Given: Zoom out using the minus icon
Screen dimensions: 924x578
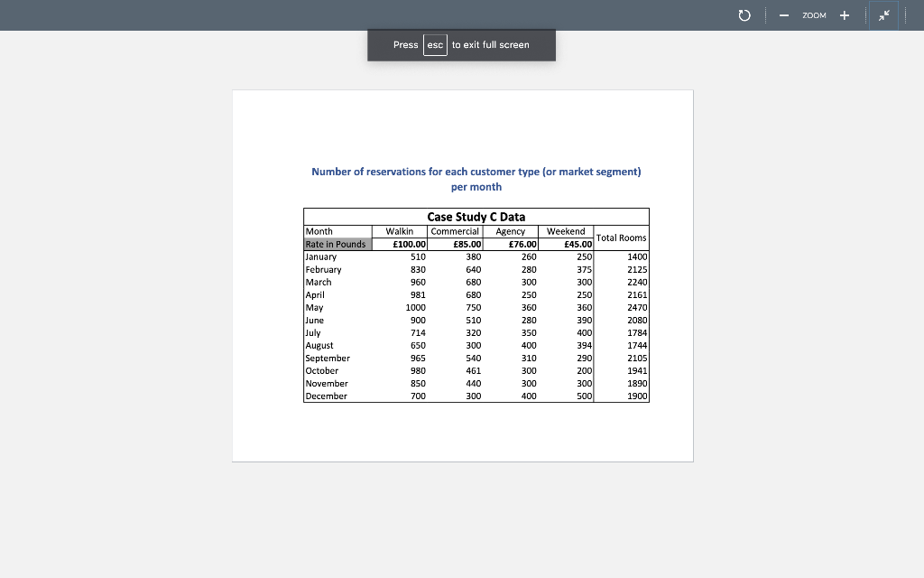Looking at the screenshot, I should [x=783, y=15].
